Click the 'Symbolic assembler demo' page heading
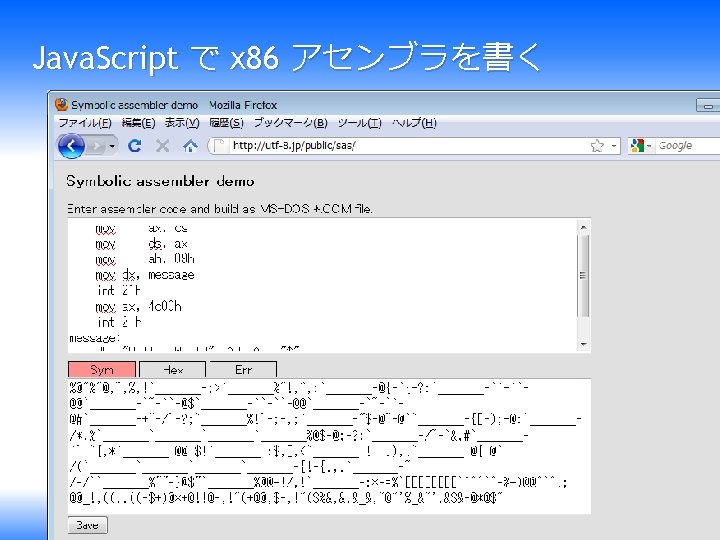This screenshot has width=720, height=540. 160,181
